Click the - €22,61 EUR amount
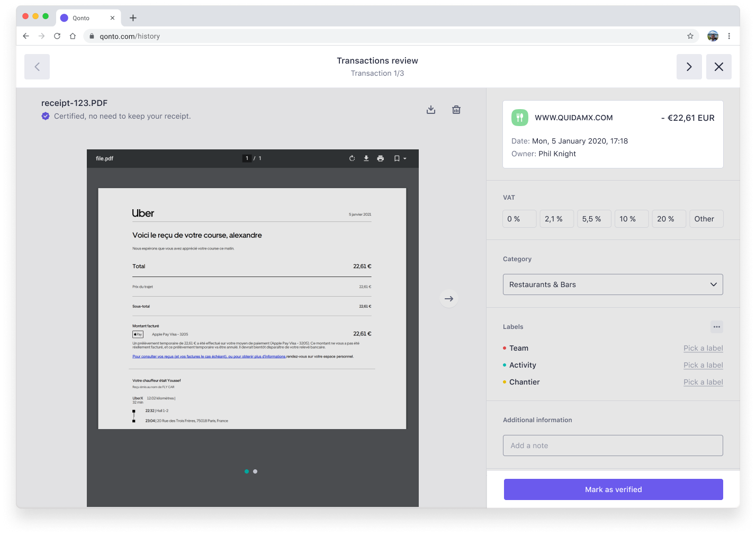The width and height of the screenshot is (756, 535). 688,118
